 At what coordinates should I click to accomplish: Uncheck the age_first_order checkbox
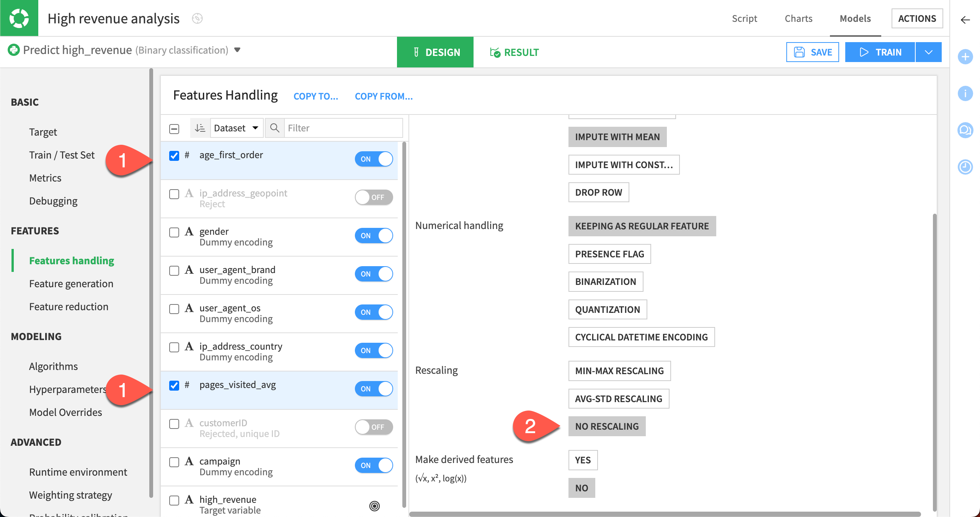coord(174,155)
